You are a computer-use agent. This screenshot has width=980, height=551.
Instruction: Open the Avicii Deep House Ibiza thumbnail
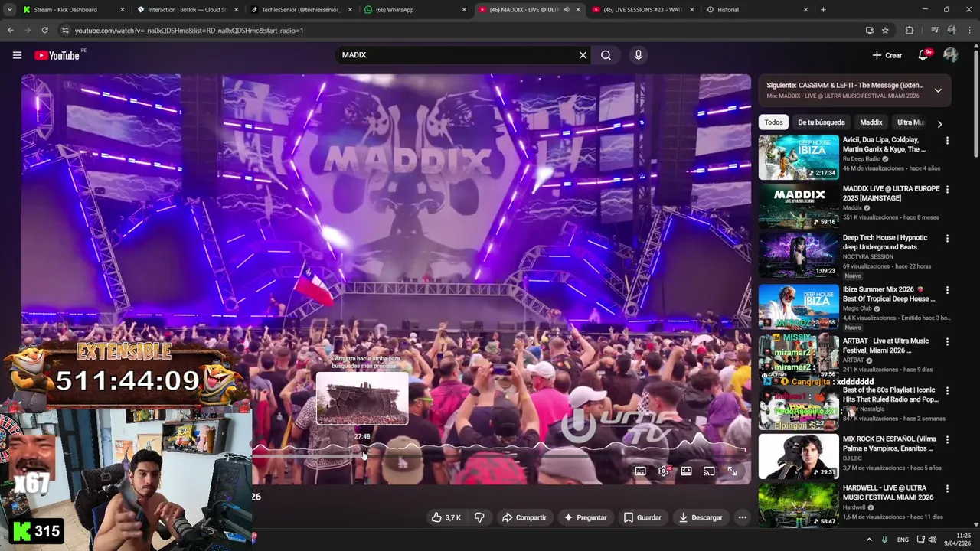[799, 157]
